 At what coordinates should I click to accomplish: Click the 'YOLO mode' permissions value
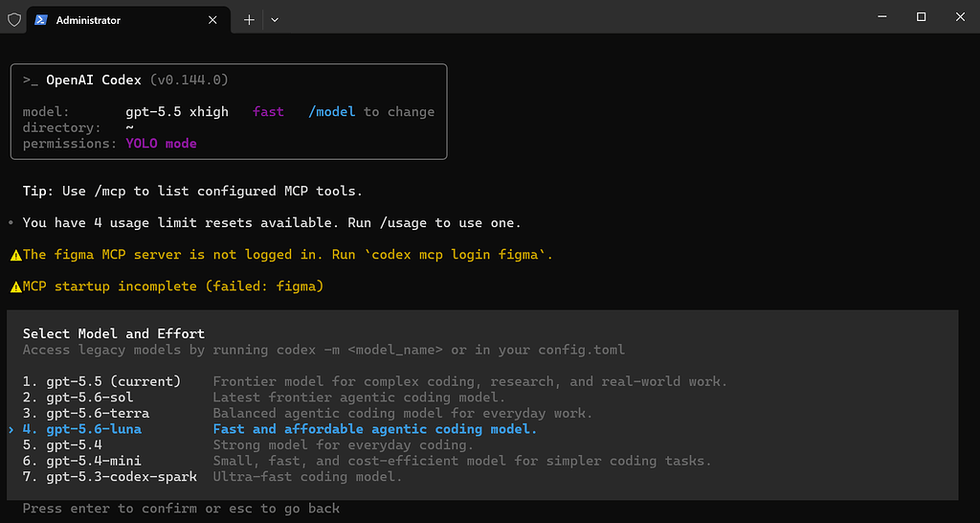tap(161, 144)
